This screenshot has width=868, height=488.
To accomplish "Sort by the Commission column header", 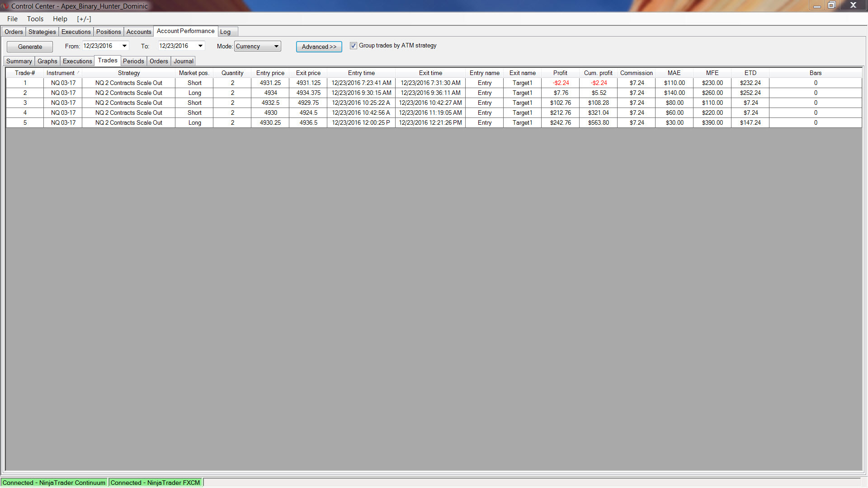I will point(637,73).
